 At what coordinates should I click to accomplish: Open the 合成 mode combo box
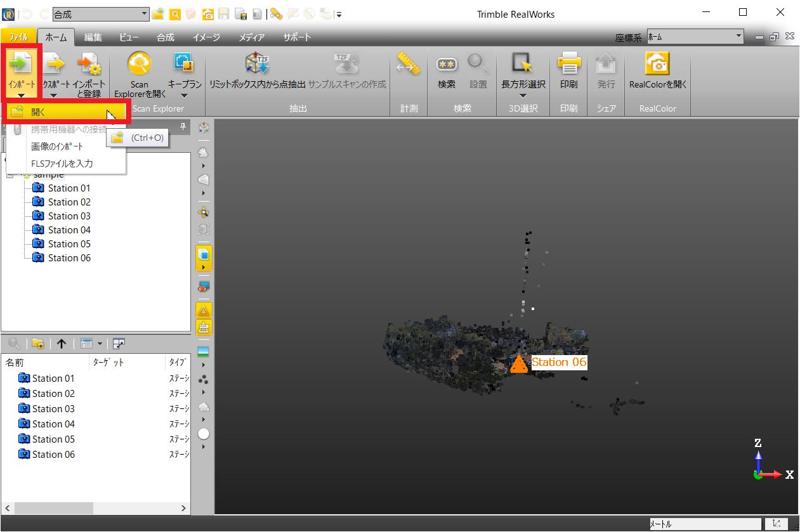100,14
